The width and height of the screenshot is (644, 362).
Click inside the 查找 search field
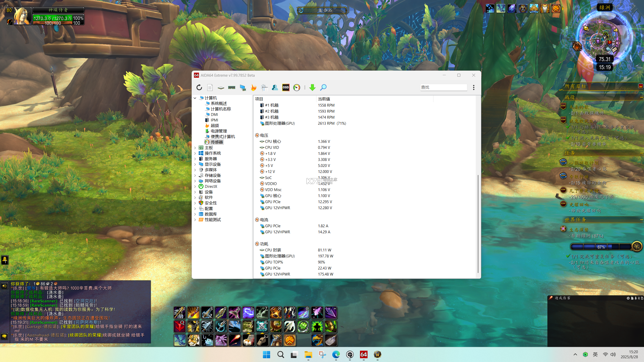[x=444, y=87]
